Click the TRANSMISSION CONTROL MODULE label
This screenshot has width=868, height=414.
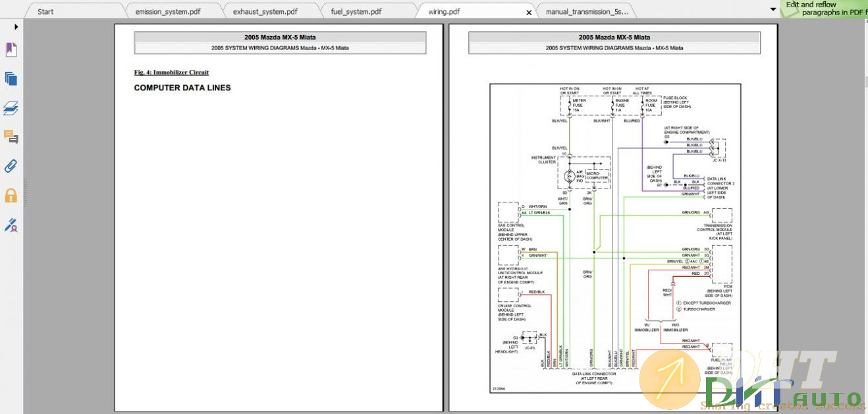click(x=714, y=232)
